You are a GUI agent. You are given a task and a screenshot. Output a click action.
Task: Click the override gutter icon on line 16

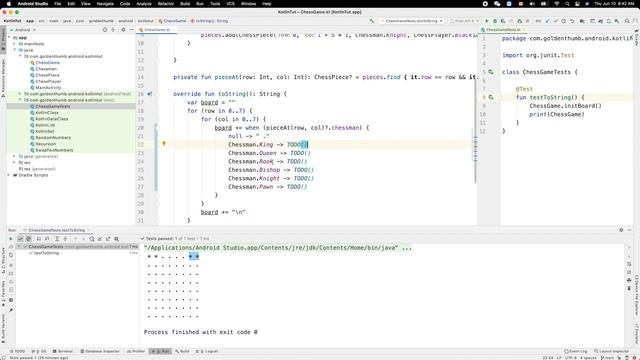tap(150, 94)
